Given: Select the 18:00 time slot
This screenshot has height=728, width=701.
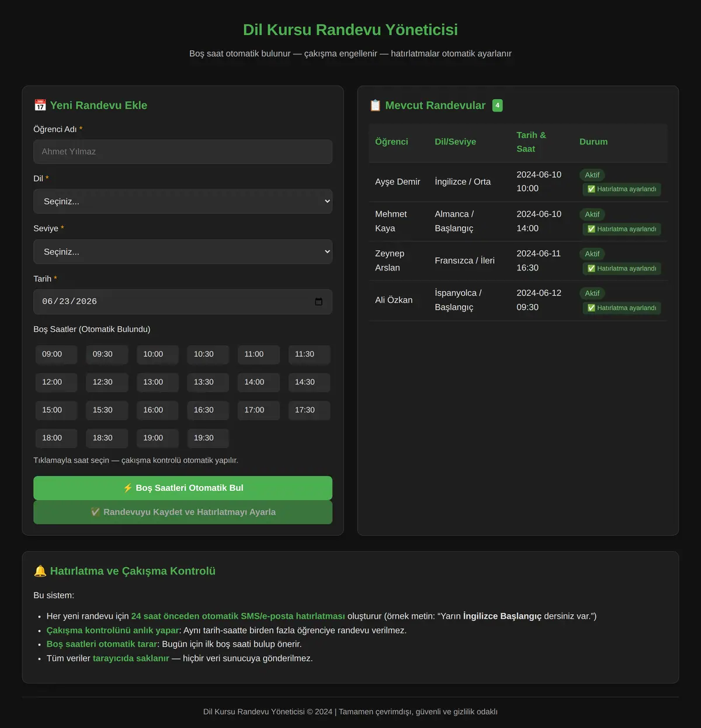Looking at the screenshot, I should pyautogui.click(x=56, y=438).
